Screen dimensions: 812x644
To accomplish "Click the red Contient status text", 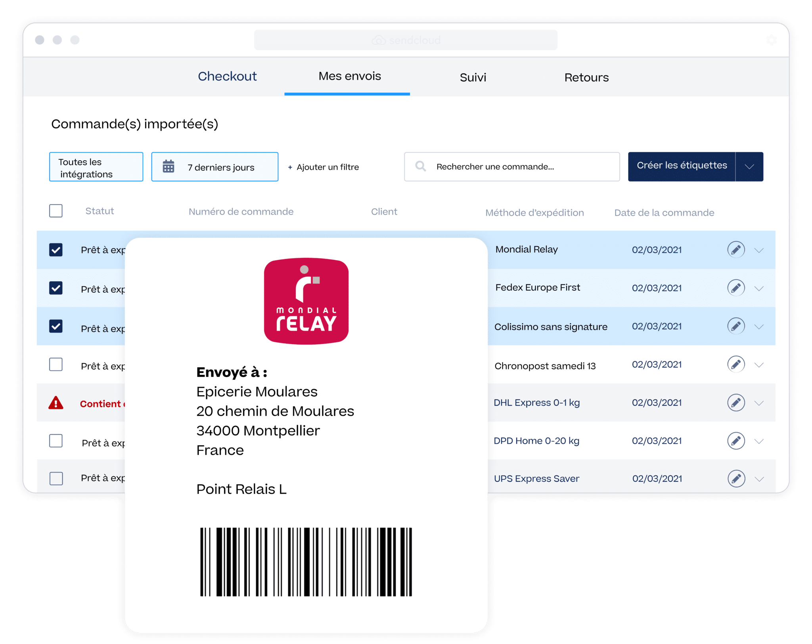I will (102, 404).
